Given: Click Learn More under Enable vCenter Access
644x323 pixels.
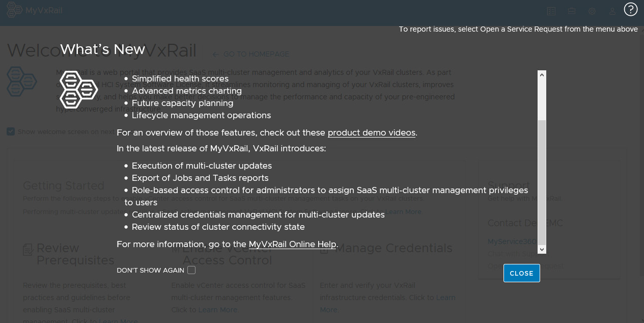Looking at the screenshot, I should 217,310.
